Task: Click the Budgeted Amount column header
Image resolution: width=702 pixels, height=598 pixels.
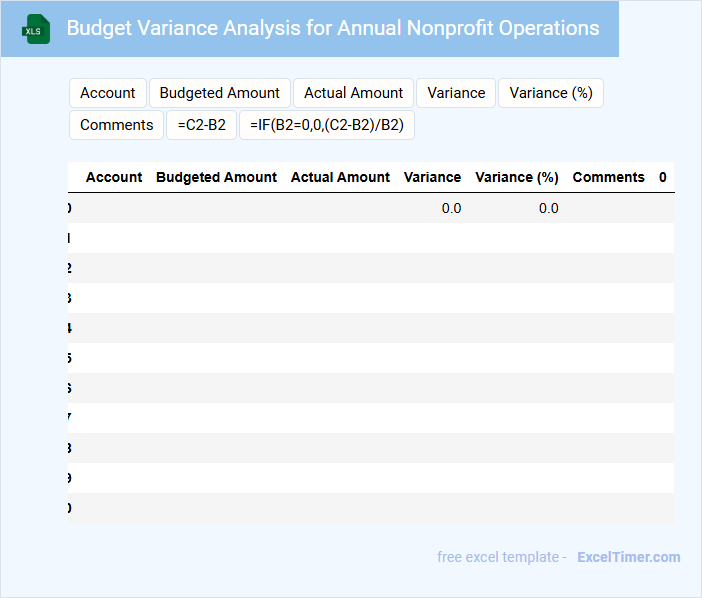Action: [x=216, y=177]
